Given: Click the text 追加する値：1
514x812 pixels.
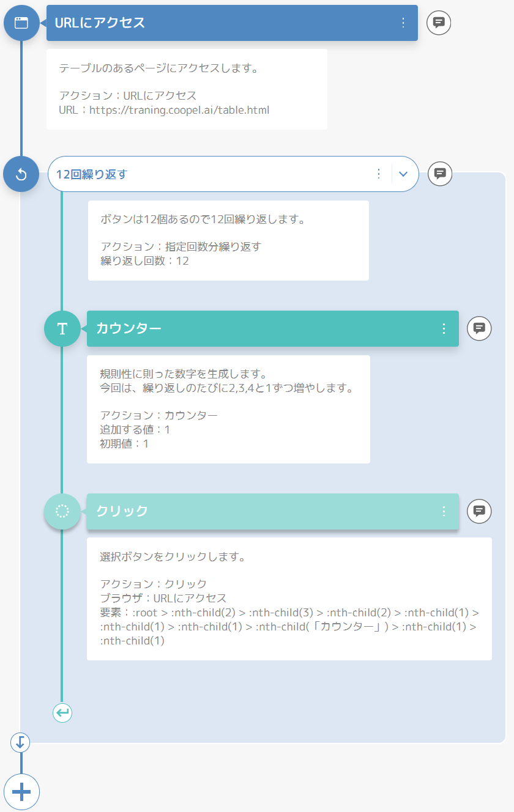Looking at the screenshot, I should [x=135, y=430].
